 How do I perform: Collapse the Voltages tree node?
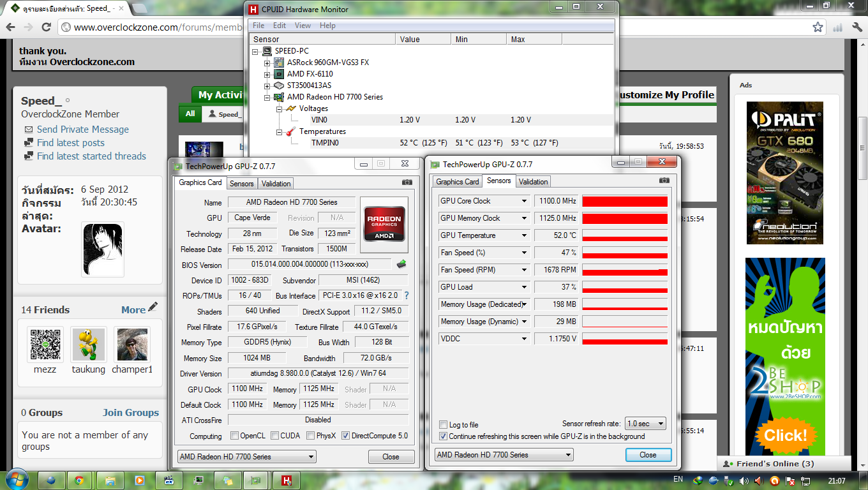279,108
